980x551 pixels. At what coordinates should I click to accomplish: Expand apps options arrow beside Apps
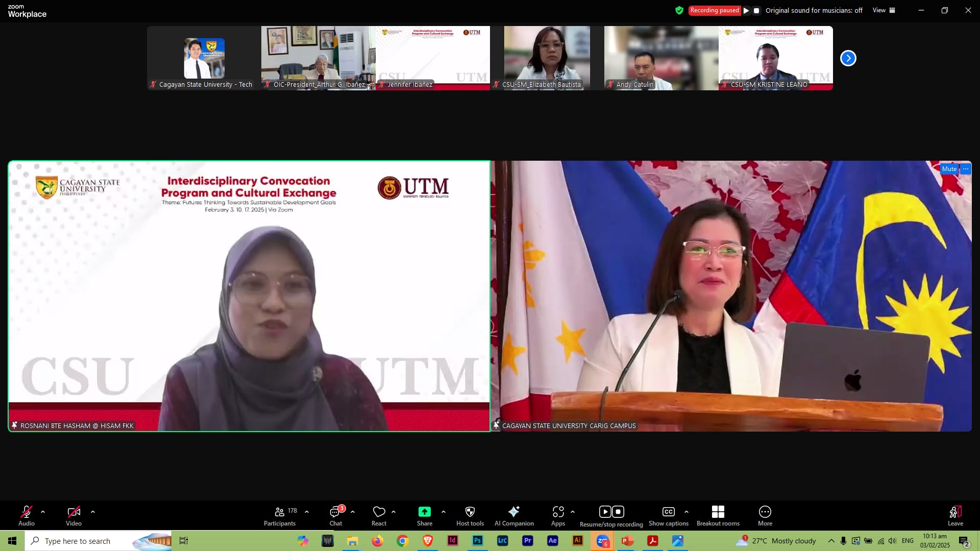tap(573, 512)
